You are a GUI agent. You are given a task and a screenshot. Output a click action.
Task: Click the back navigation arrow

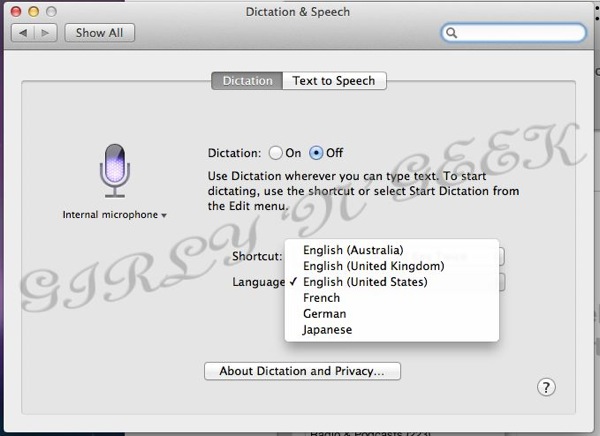coord(23,33)
